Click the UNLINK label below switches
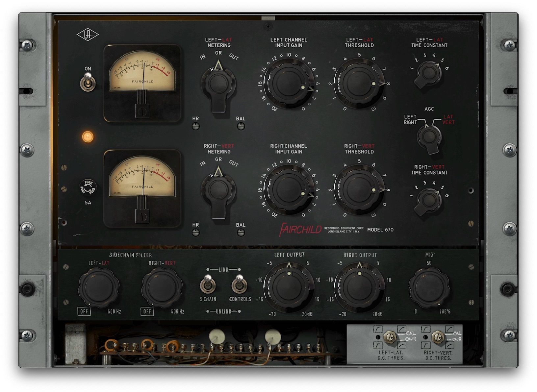537x392 pixels. (x=224, y=311)
